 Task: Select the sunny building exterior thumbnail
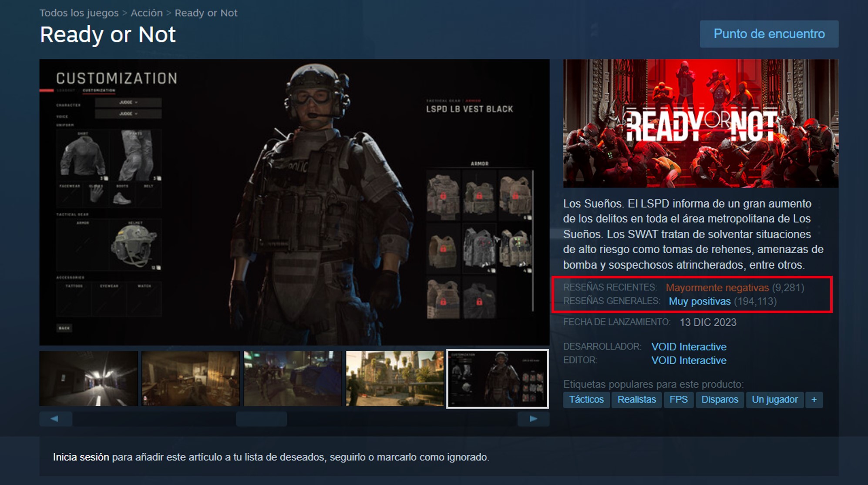[395, 378]
